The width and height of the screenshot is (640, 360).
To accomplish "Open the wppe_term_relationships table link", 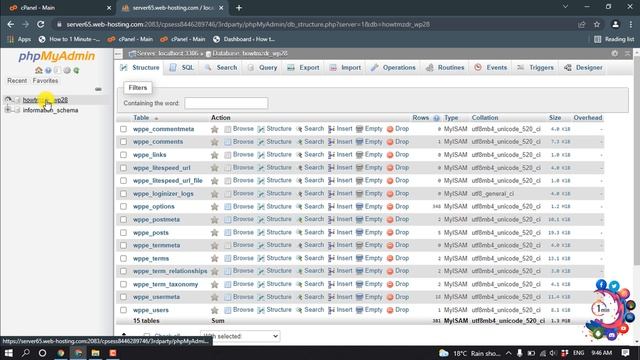I will (170, 271).
